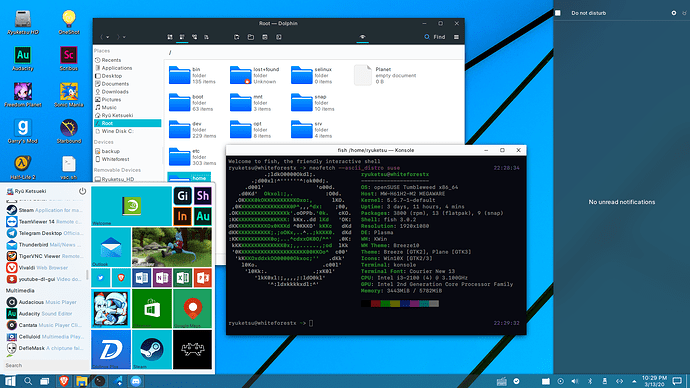Click the Start button on taskbar
Screen dimensions: 690x388
[x=9, y=381]
